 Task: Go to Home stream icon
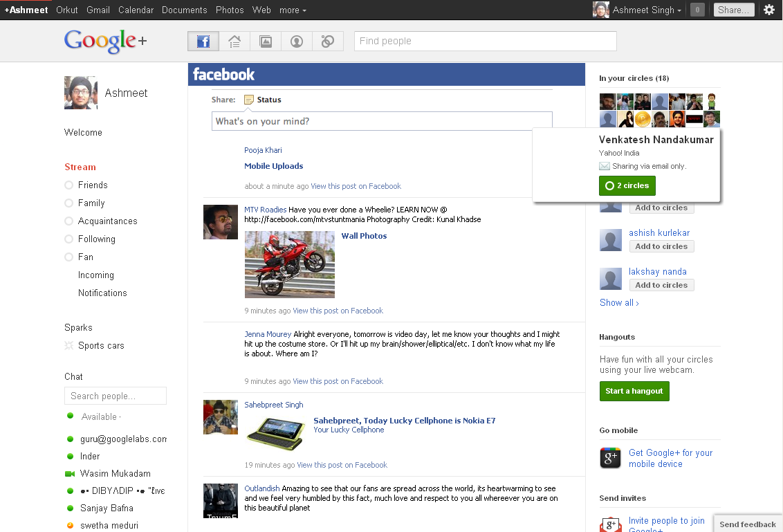pos(234,42)
